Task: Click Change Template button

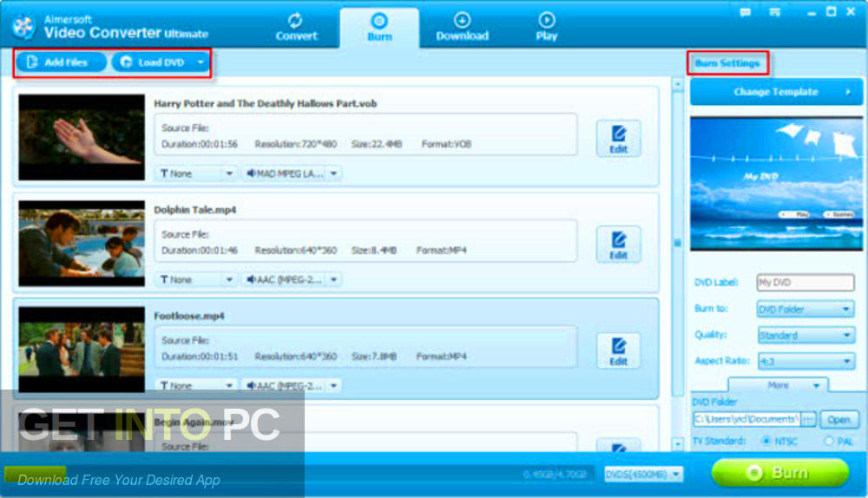Action: tap(776, 92)
